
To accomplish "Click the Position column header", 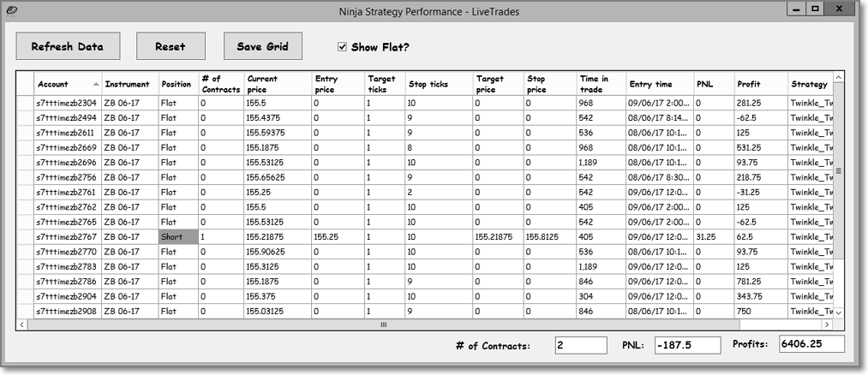I will 177,84.
